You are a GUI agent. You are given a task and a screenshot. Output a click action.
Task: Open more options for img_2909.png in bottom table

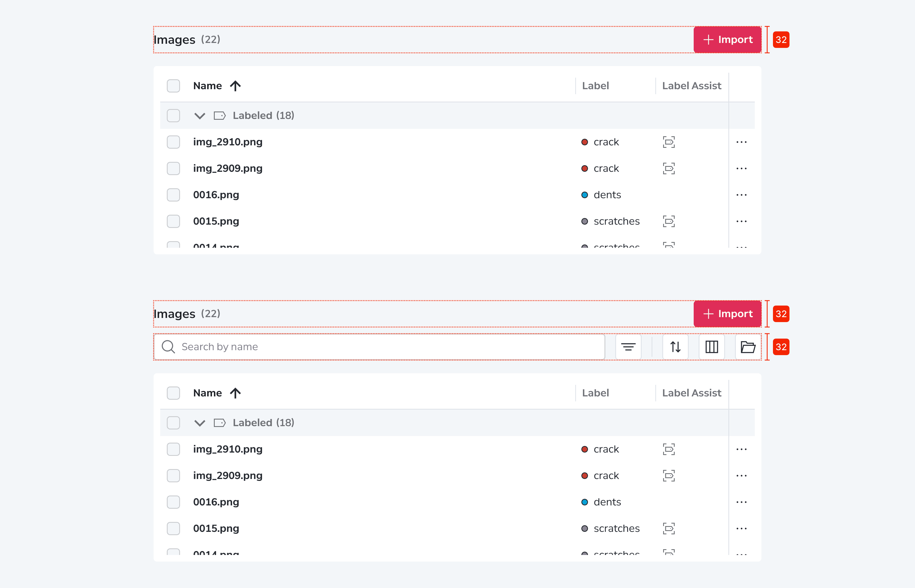coord(741,475)
